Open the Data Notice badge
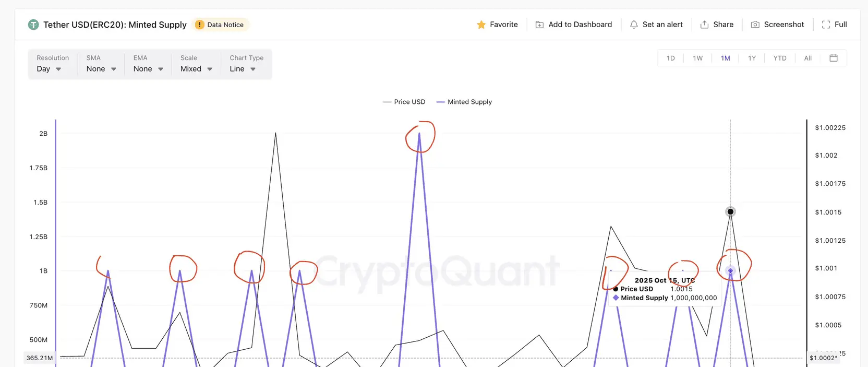Screen dimensions: 868x367 click(221, 25)
